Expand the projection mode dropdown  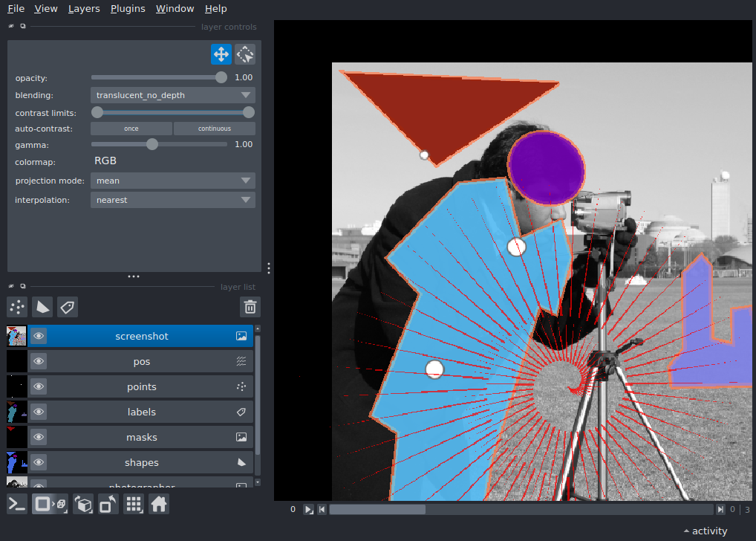(x=172, y=181)
